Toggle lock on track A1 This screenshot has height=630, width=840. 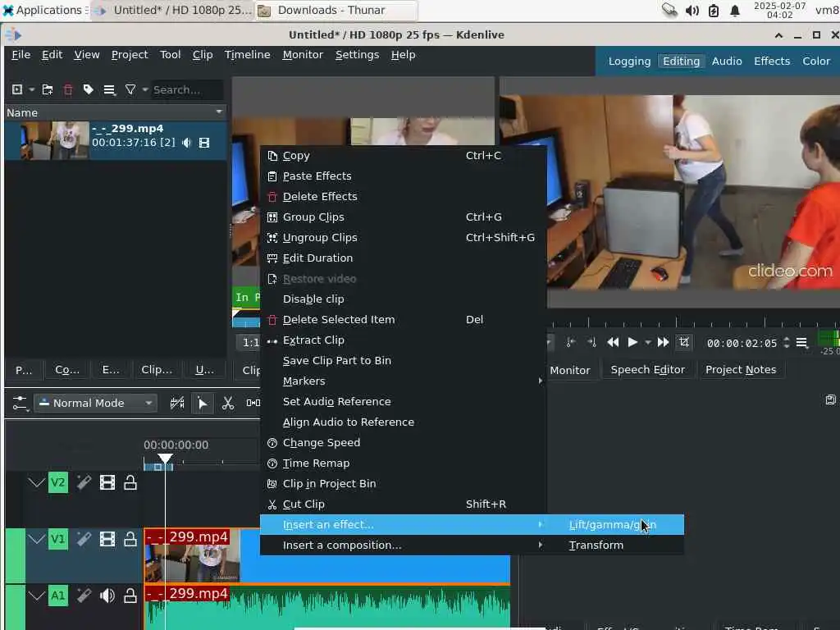(x=130, y=596)
